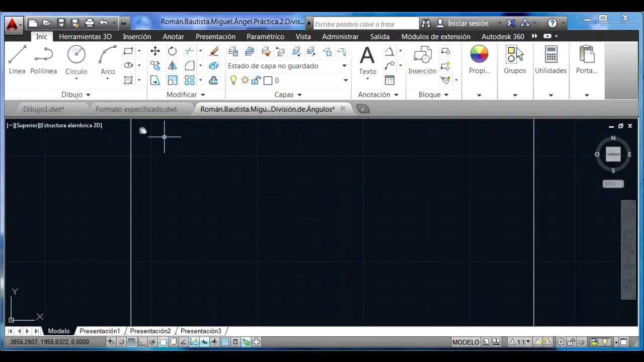Click layer 0 white color swatch

click(268, 80)
